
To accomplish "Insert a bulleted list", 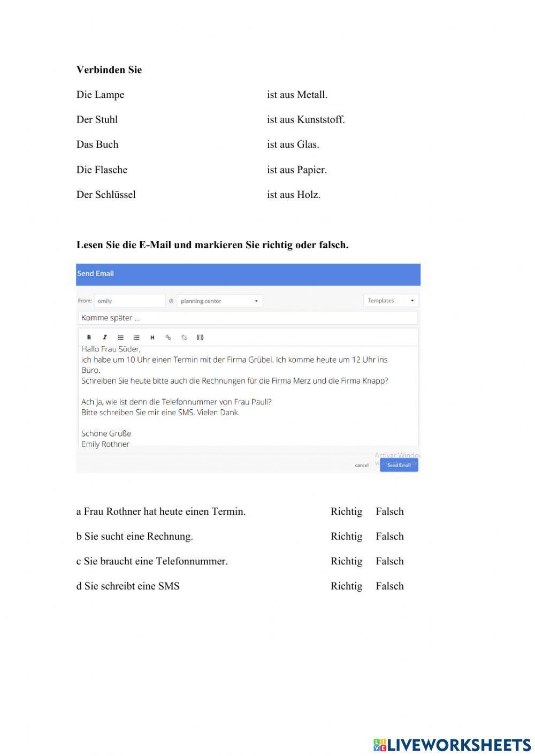I will (120, 338).
